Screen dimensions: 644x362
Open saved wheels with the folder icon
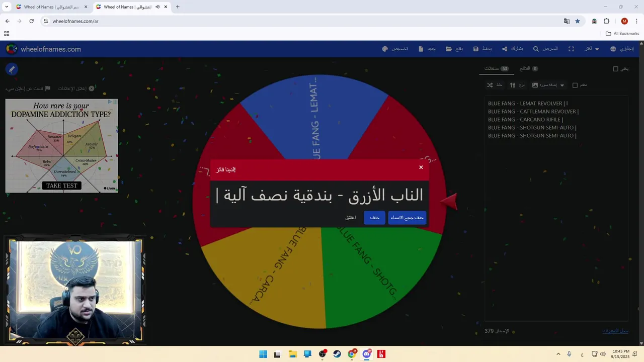coord(448,49)
